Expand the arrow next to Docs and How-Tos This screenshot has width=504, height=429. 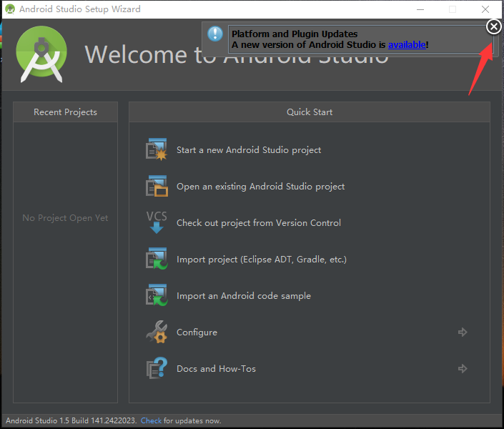pyautogui.click(x=463, y=368)
